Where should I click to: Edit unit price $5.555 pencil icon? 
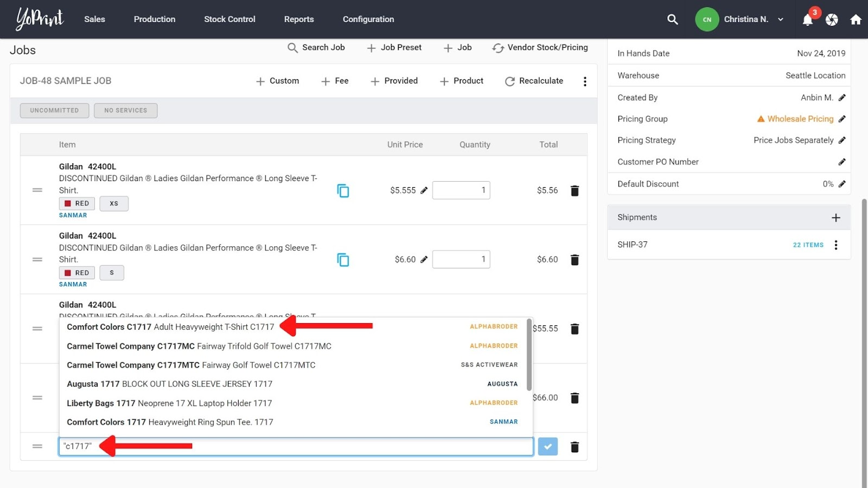pyautogui.click(x=424, y=190)
